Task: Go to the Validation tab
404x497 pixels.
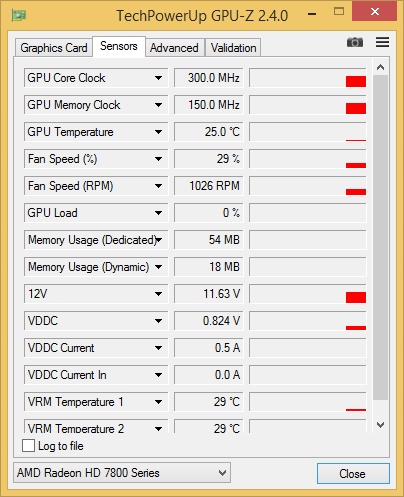Action: [x=233, y=48]
